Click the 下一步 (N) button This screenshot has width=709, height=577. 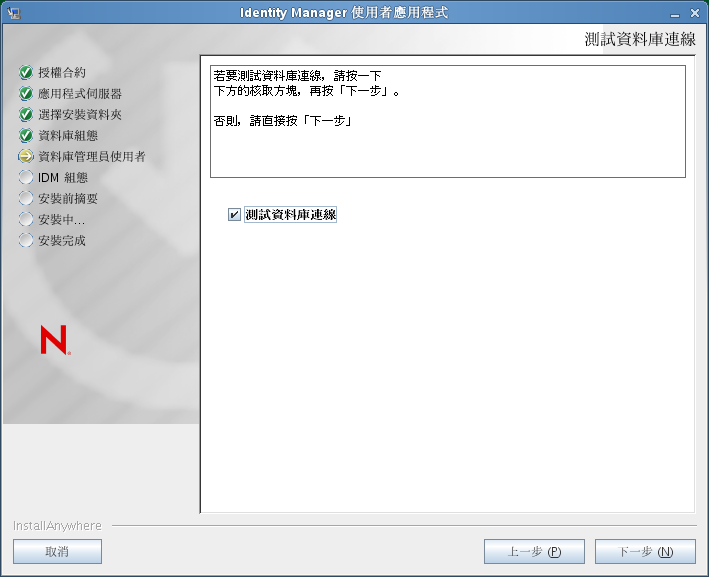pos(645,552)
